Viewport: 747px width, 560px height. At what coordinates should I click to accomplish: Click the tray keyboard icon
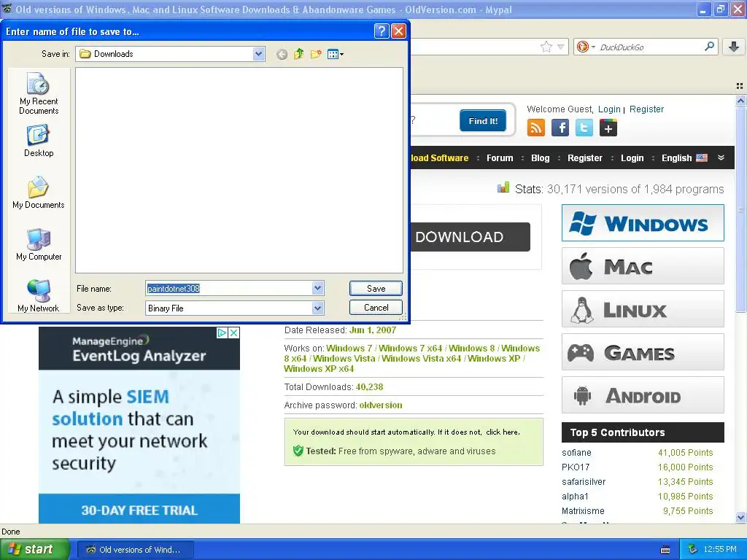click(x=665, y=550)
